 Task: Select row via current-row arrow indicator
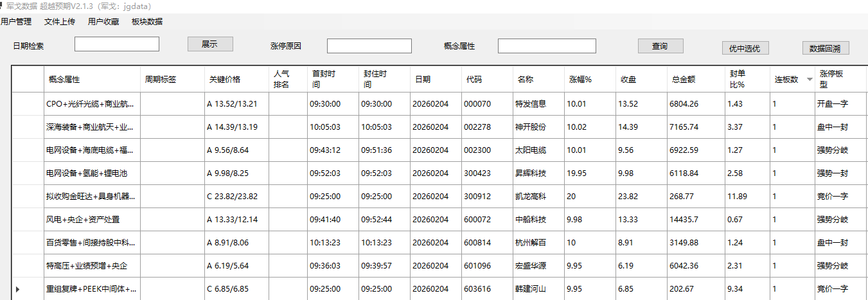(x=17, y=289)
